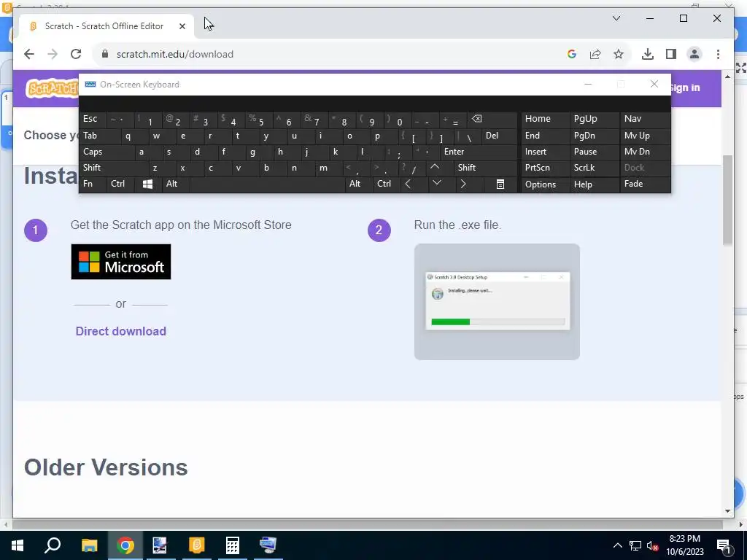Click the Help key on keyboard
This screenshot has height=560, width=747.
[x=595, y=184]
